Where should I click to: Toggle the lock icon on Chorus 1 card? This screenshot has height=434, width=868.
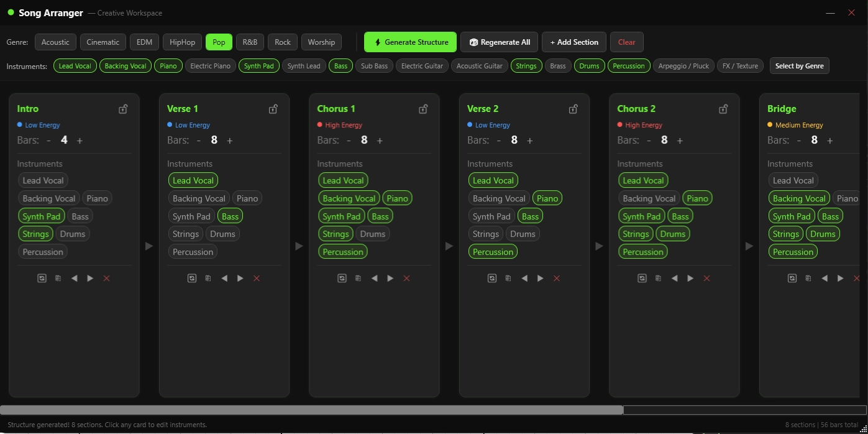point(423,109)
